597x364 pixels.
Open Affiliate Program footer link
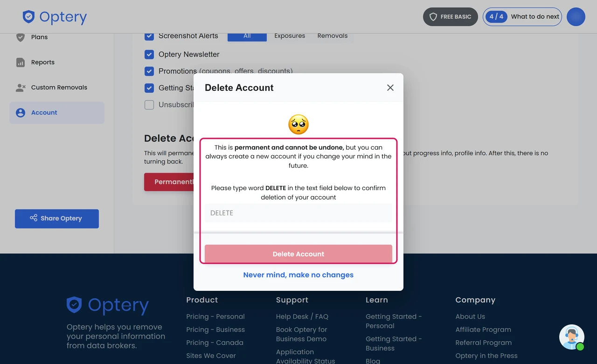pyautogui.click(x=483, y=330)
